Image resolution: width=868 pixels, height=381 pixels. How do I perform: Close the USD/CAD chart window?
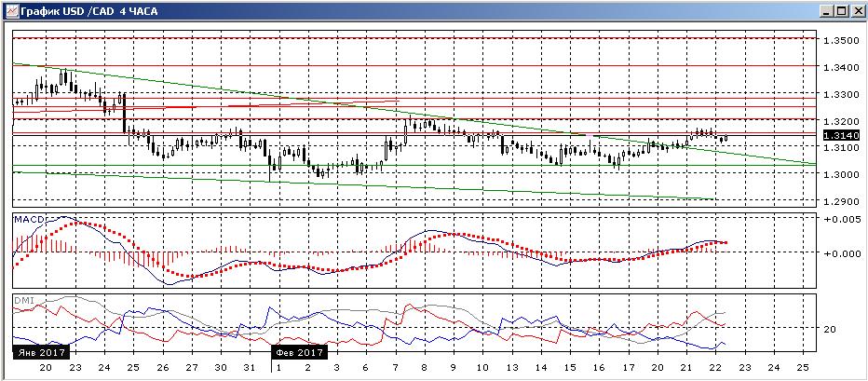pyautogui.click(x=857, y=10)
